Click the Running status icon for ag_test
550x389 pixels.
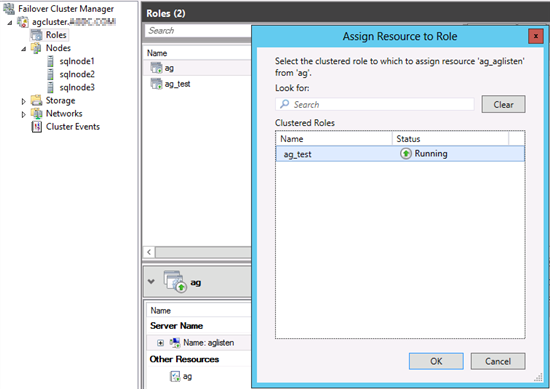(x=406, y=154)
